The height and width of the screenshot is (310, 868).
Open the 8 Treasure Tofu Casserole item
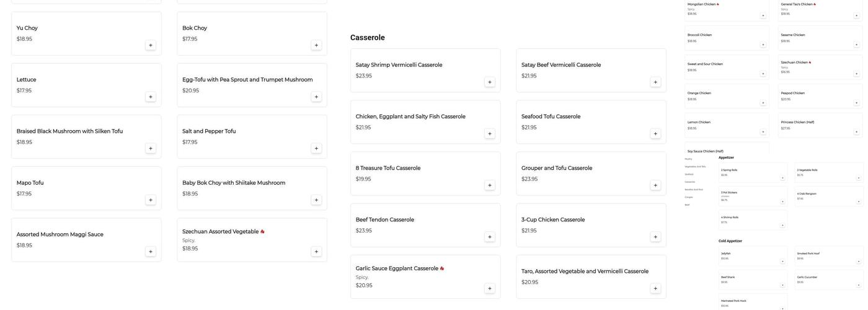coord(388,168)
